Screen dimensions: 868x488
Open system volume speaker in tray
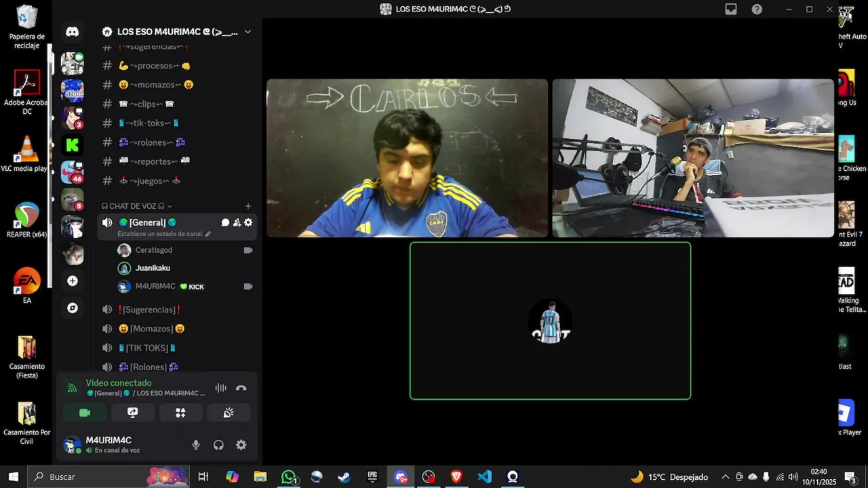[x=793, y=476]
